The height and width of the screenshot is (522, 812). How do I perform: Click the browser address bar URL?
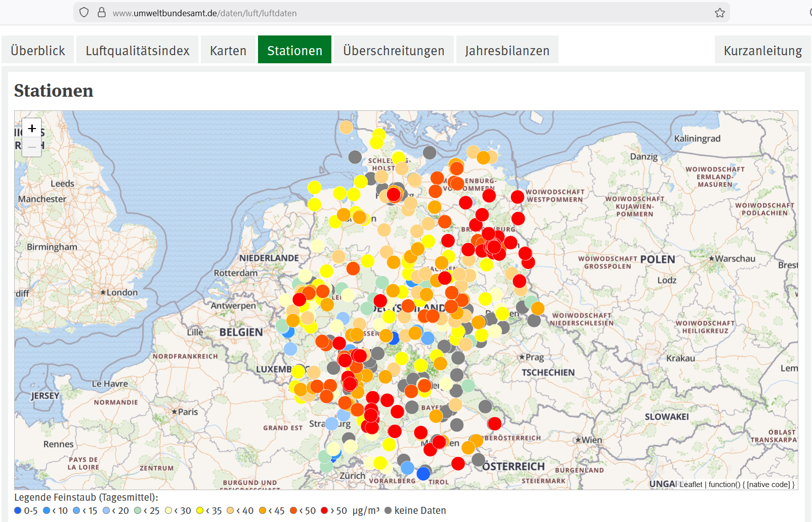(204, 13)
